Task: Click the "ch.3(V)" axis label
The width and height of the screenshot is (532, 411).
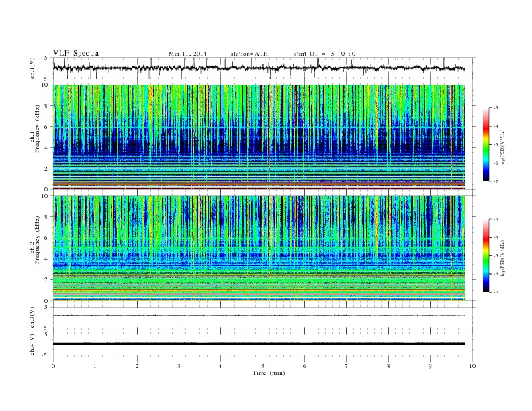Action: pyautogui.click(x=32, y=318)
